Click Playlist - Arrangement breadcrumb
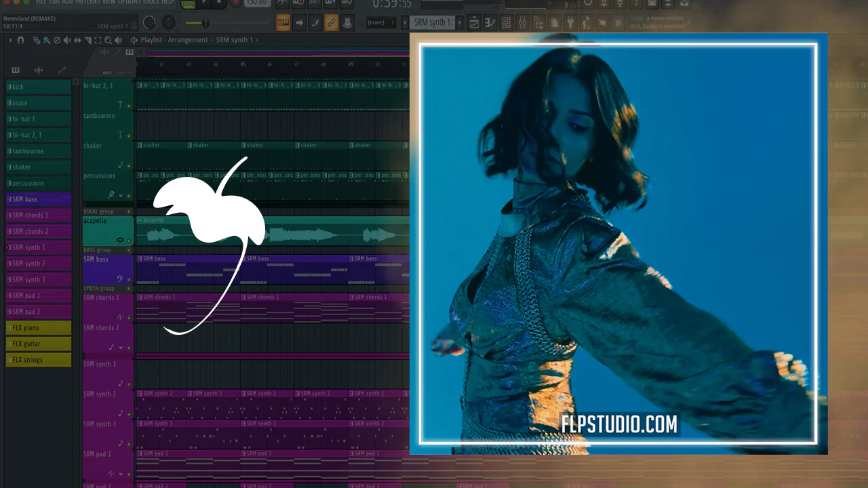The image size is (868, 488). pos(174,40)
